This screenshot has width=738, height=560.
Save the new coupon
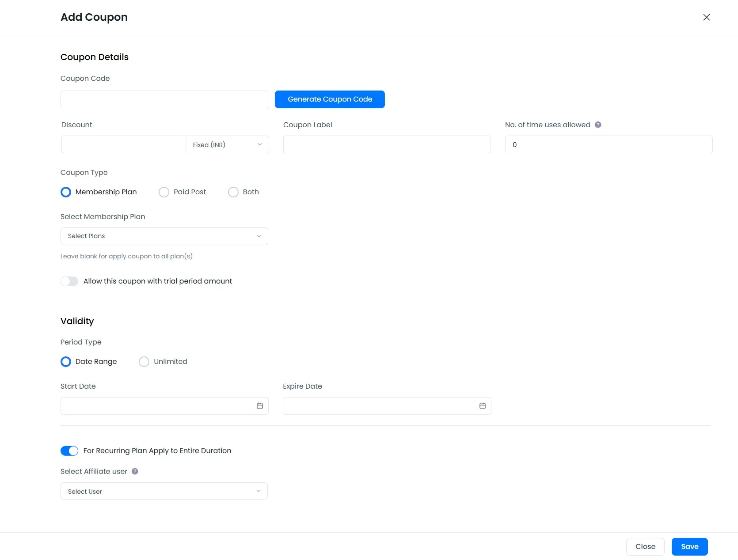click(689, 547)
